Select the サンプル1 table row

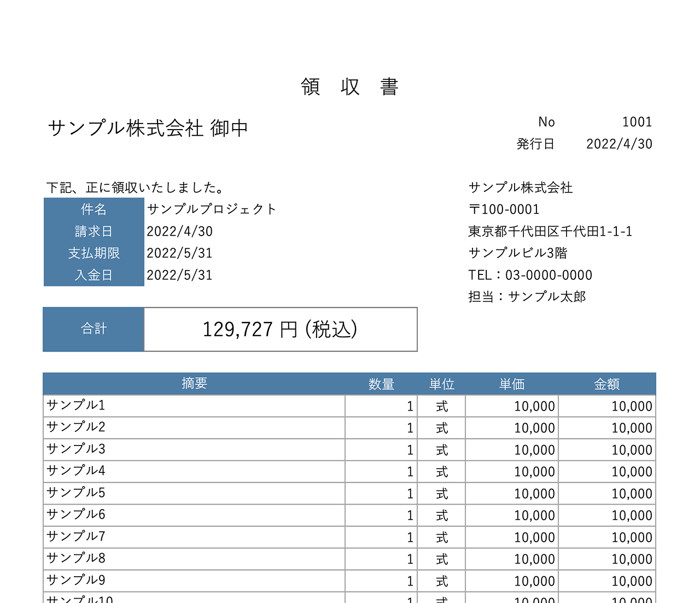point(194,406)
